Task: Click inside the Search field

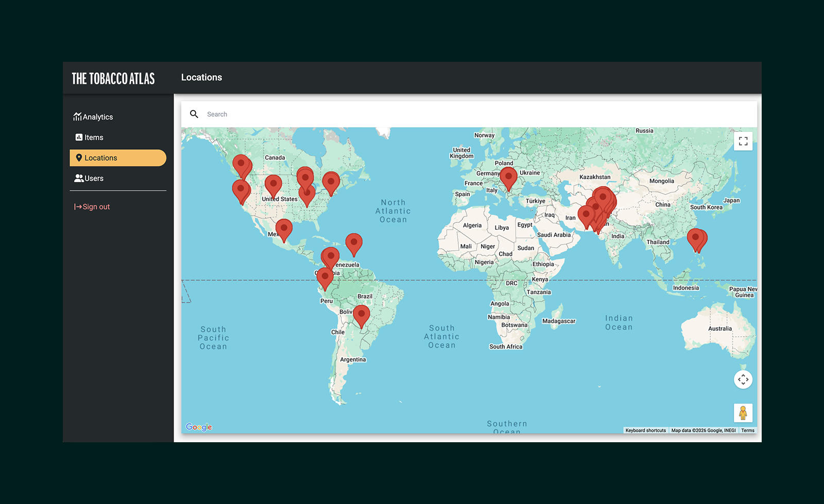Action: tap(309, 114)
